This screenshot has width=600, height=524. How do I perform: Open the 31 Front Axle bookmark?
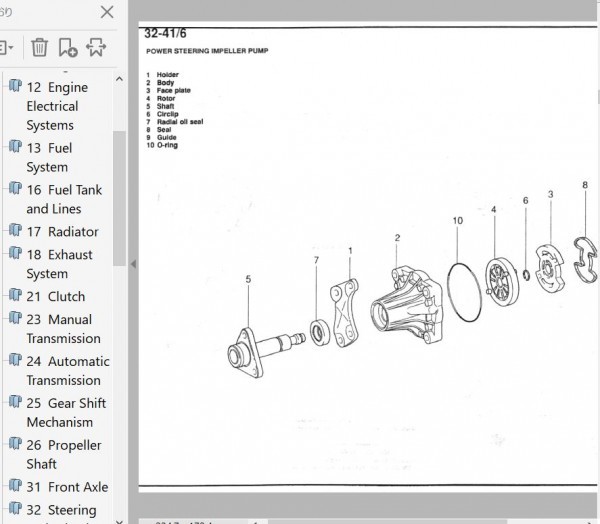point(67,487)
